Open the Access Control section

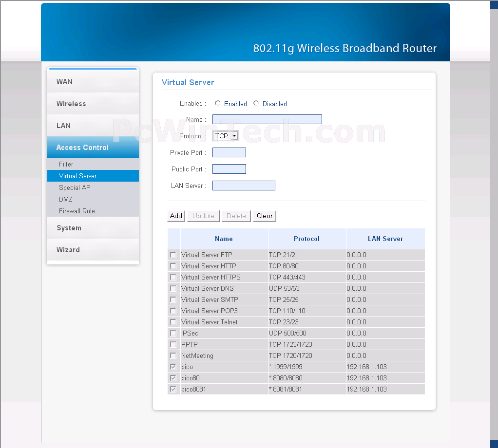pos(93,147)
